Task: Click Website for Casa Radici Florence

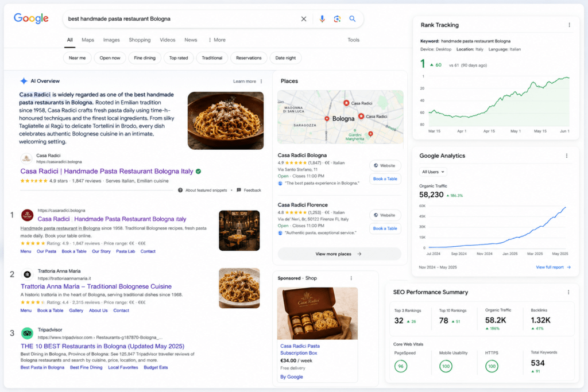Action: point(385,215)
